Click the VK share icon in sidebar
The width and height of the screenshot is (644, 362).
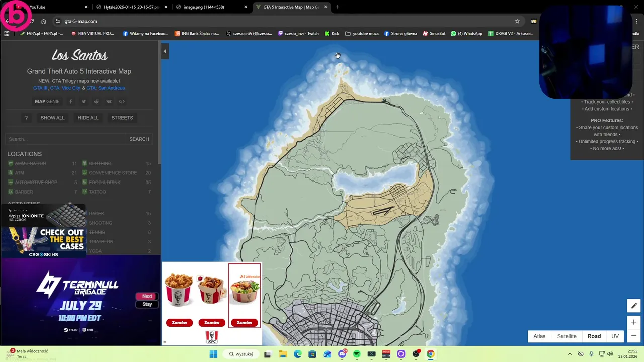[109, 101]
